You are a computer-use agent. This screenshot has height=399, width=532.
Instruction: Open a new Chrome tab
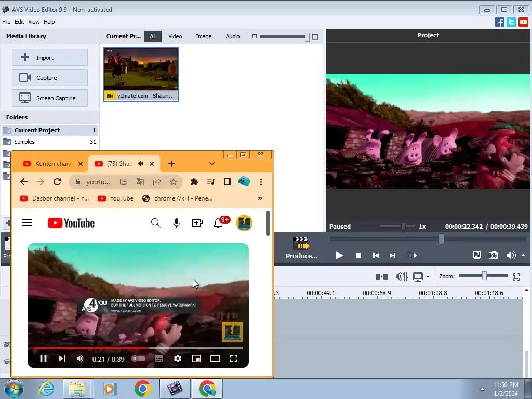pyautogui.click(x=171, y=164)
